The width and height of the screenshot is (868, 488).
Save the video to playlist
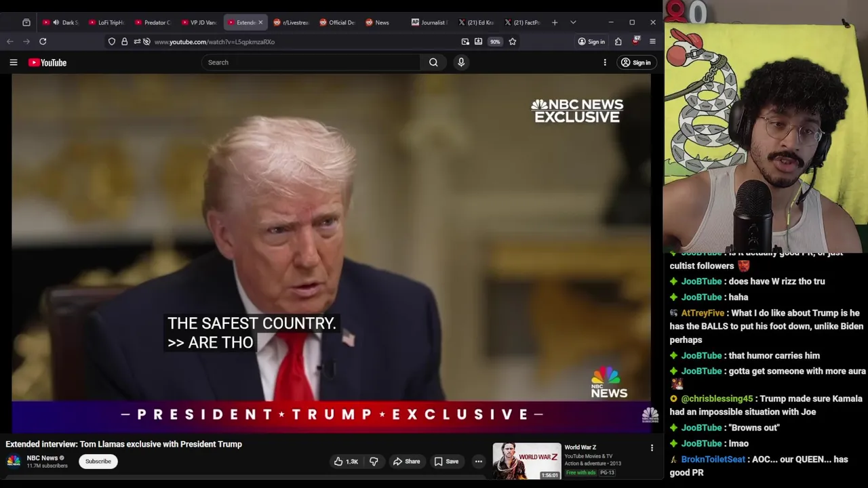tap(447, 462)
